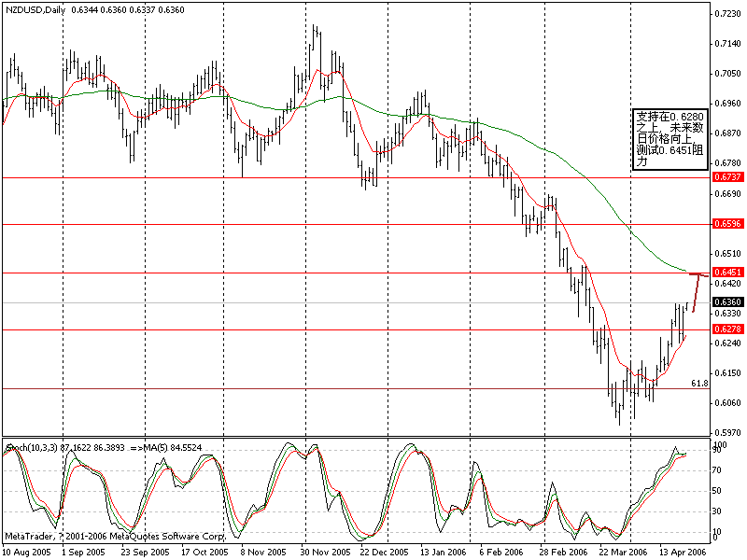The image size is (747, 560).
Task: Click the 0.6060 price axis value
Action: [x=728, y=403]
